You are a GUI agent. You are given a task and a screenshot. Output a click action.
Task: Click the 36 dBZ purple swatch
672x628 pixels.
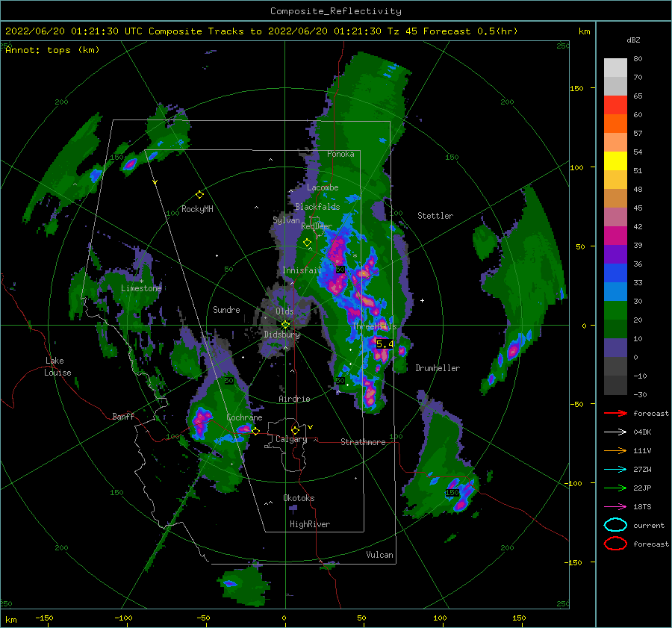point(615,254)
